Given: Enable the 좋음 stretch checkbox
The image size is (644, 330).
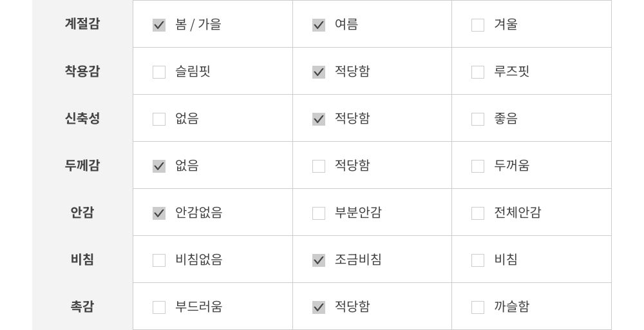Looking at the screenshot, I should tap(478, 119).
